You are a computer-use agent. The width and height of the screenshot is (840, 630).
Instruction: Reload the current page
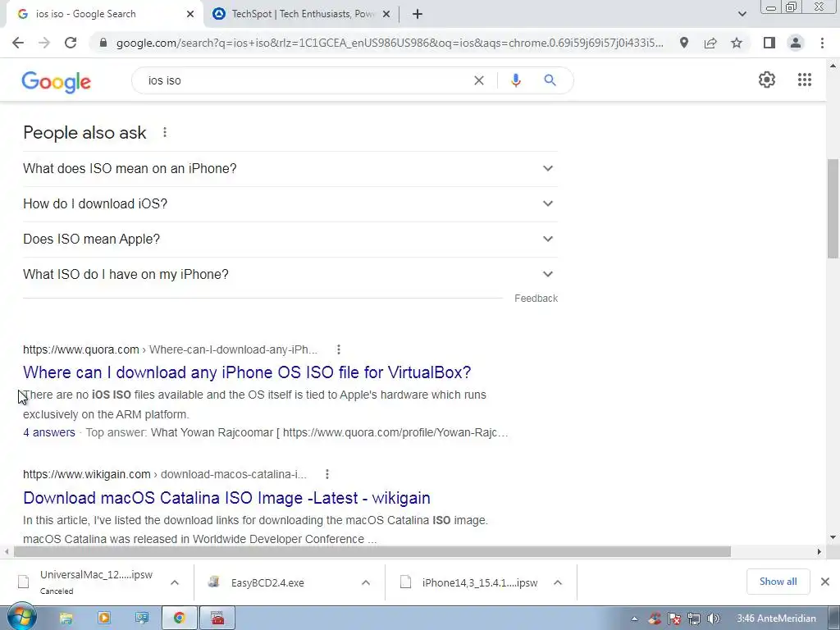[71, 43]
